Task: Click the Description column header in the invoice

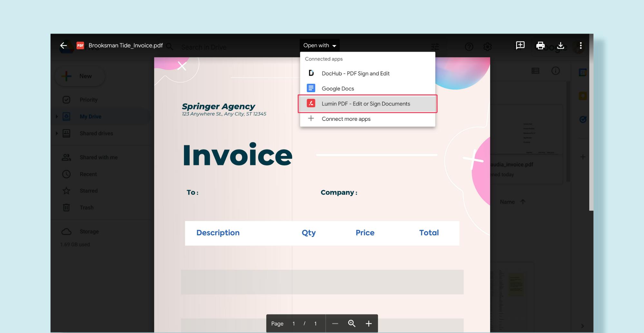Action: point(218,233)
